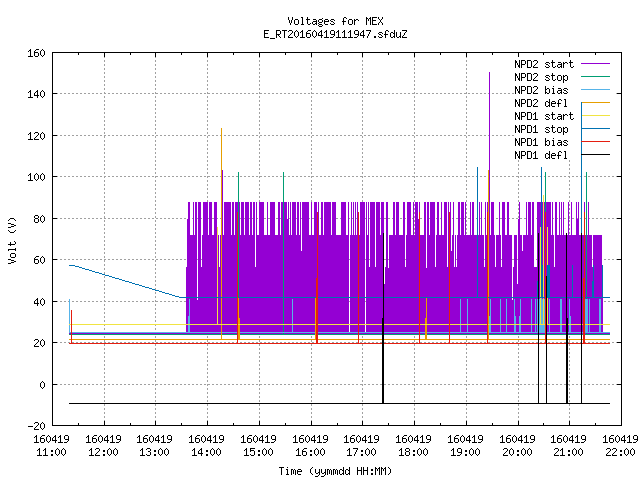Select the 'NPD1 stop' legend label

coord(541,129)
